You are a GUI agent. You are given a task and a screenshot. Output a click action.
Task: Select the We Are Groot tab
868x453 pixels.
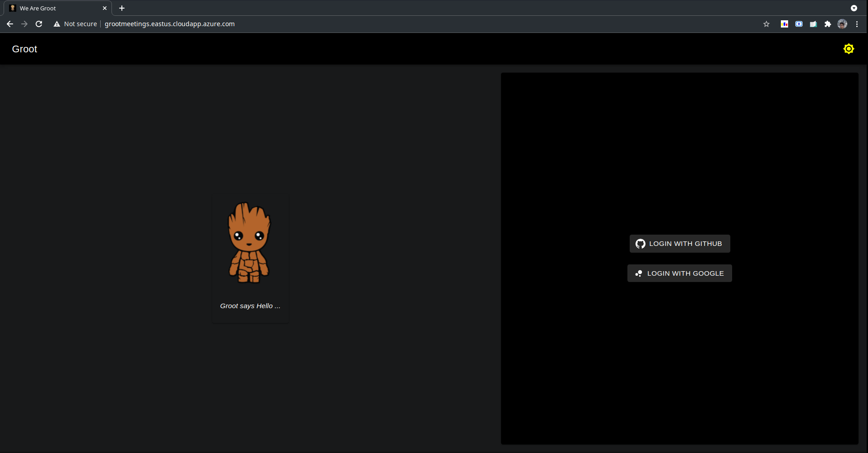coord(59,8)
